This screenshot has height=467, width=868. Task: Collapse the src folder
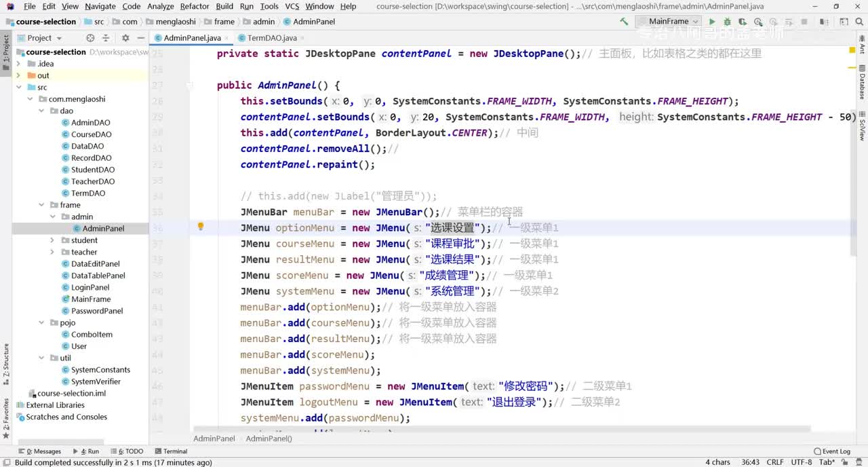click(19, 88)
